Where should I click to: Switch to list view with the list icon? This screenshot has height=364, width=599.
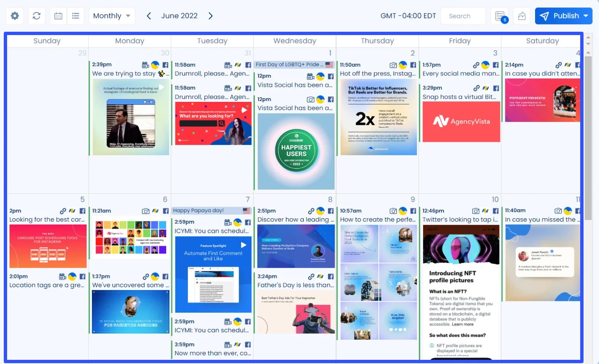(76, 16)
